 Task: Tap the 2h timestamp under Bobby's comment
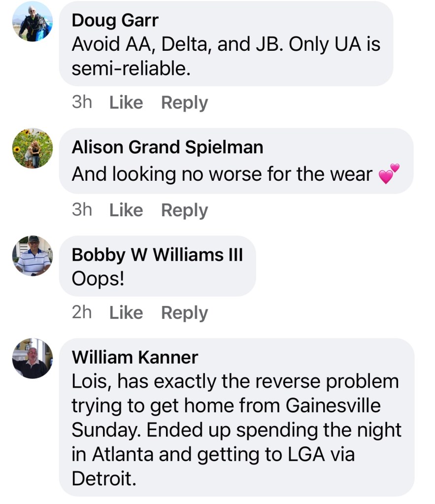[82, 312]
